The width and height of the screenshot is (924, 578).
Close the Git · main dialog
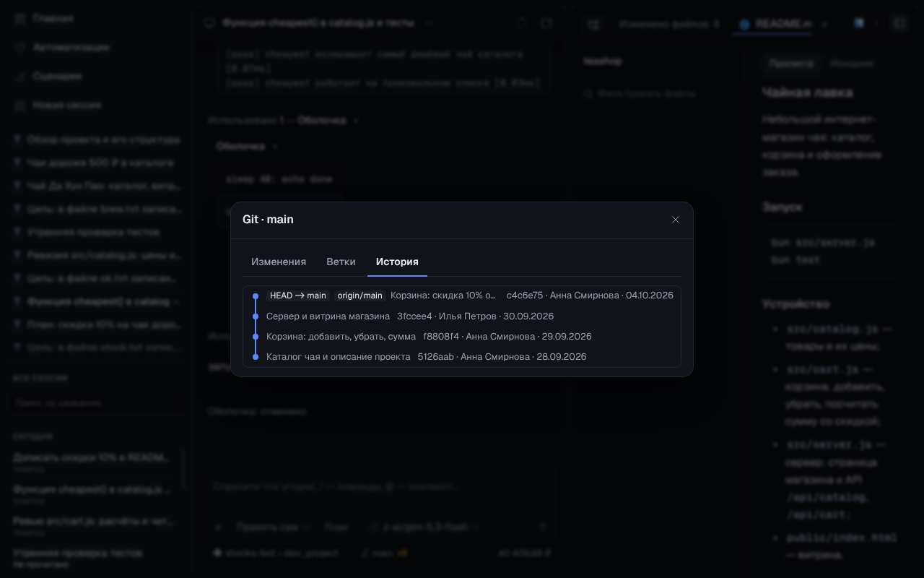676,220
